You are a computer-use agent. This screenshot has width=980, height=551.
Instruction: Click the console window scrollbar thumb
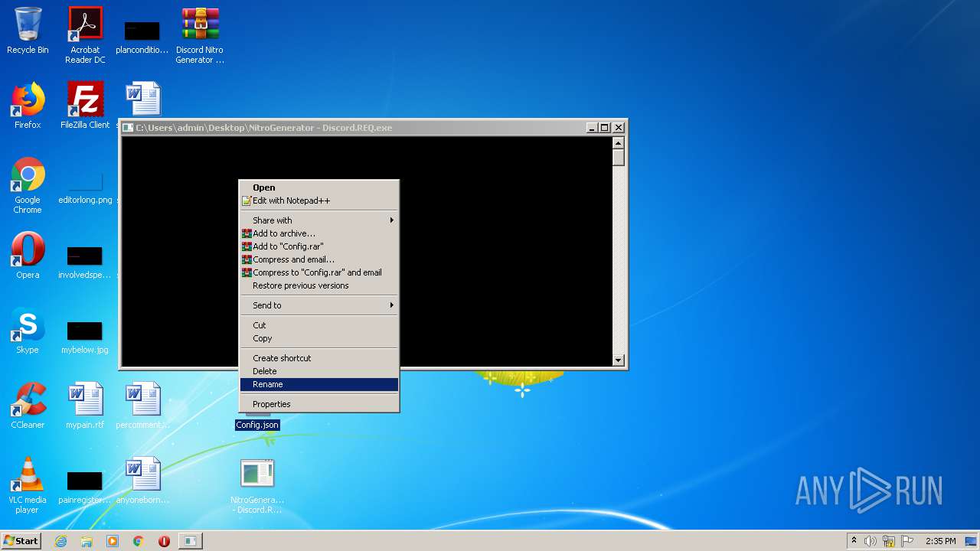click(x=619, y=157)
